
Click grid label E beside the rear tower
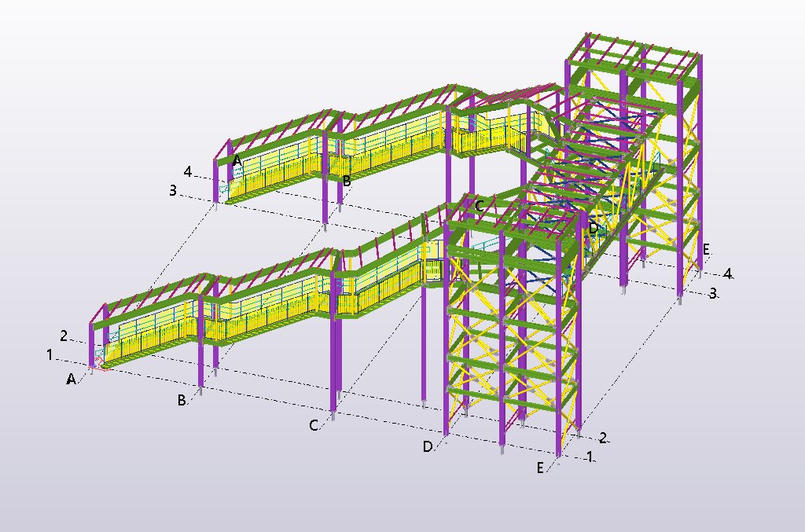click(x=706, y=249)
